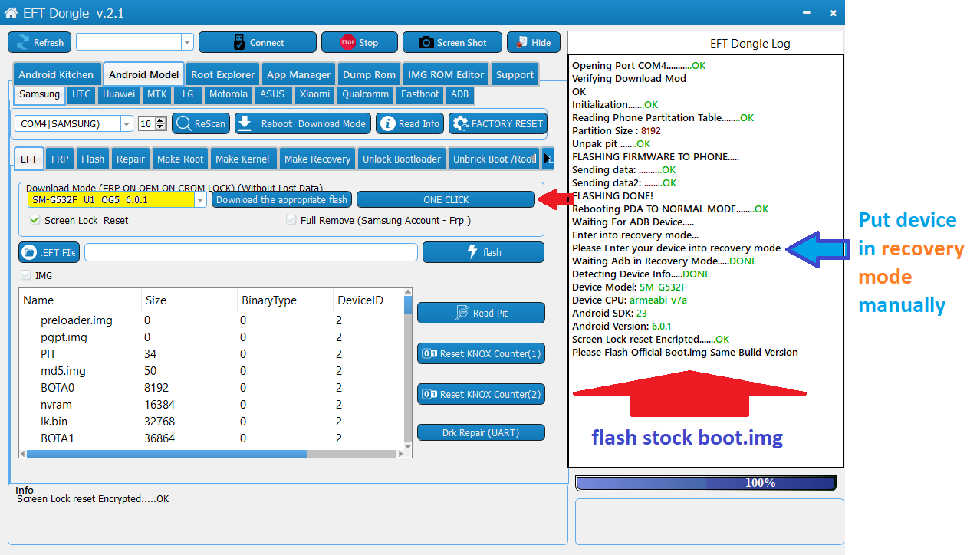980x555 pixels.
Task: Switch to the Root Explorer tab
Action: [x=222, y=74]
